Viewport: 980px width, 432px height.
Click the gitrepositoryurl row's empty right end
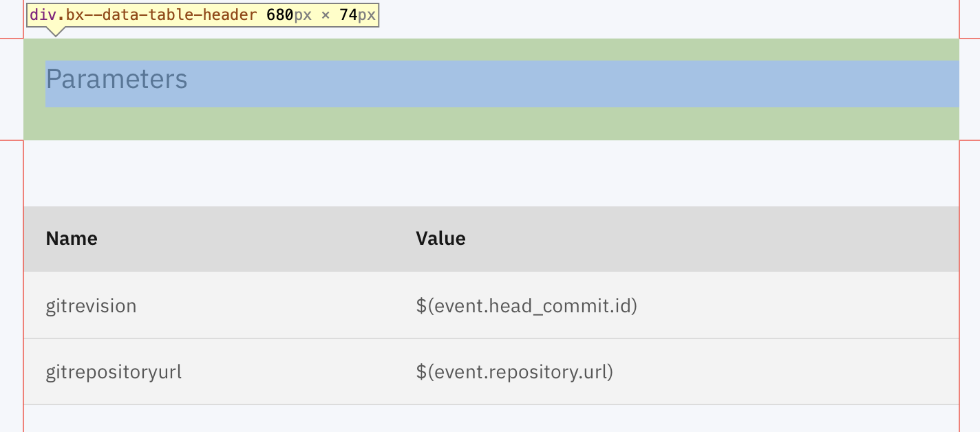(786, 372)
